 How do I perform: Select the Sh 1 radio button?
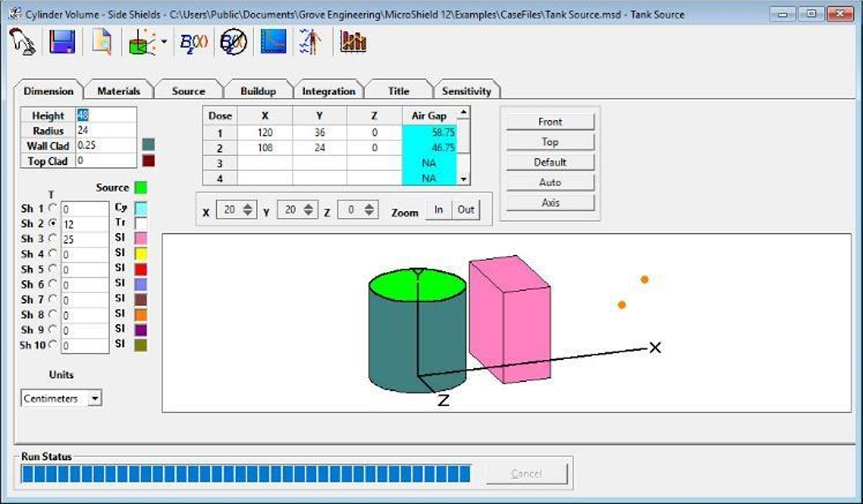(53, 208)
